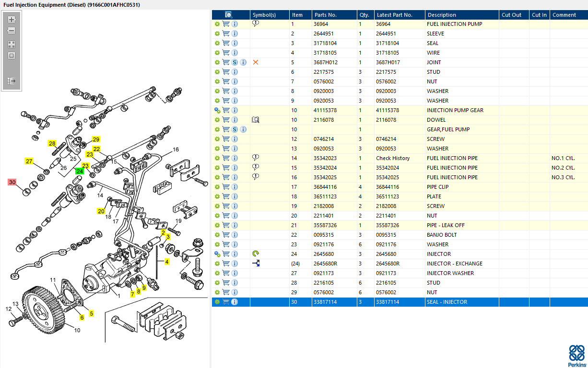Add FUEL INJECTION PUMP item 1 to cart
588x368 pixels.
point(226,24)
